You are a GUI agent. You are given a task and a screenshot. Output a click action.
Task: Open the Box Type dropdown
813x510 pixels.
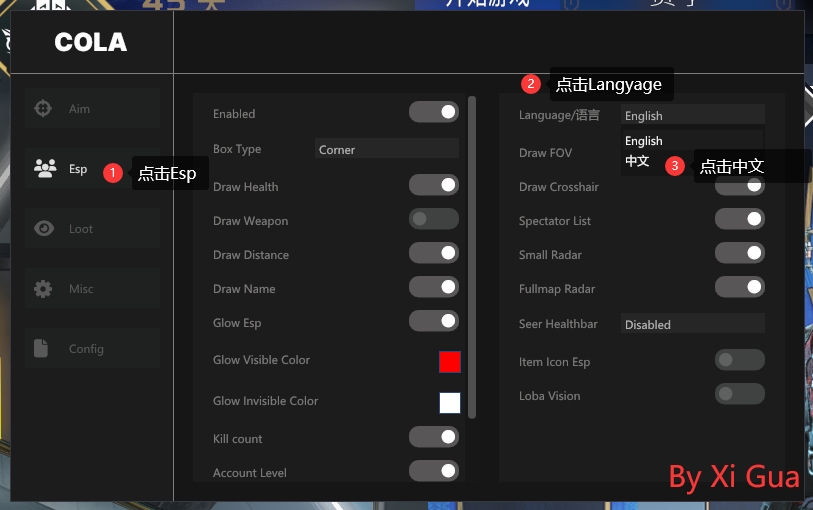(386, 149)
